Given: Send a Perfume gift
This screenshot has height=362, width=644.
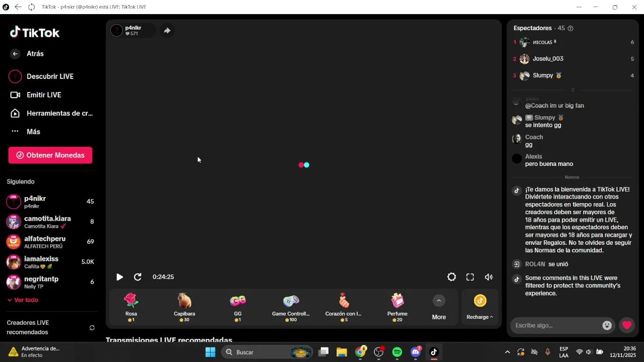Looking at the screenshot, I should click(397, 307).
